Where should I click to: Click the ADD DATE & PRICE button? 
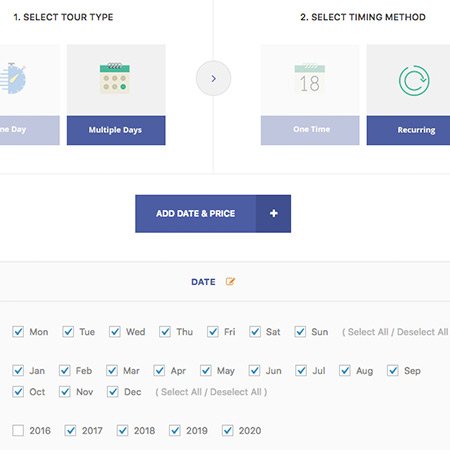[x=213, y=214]
